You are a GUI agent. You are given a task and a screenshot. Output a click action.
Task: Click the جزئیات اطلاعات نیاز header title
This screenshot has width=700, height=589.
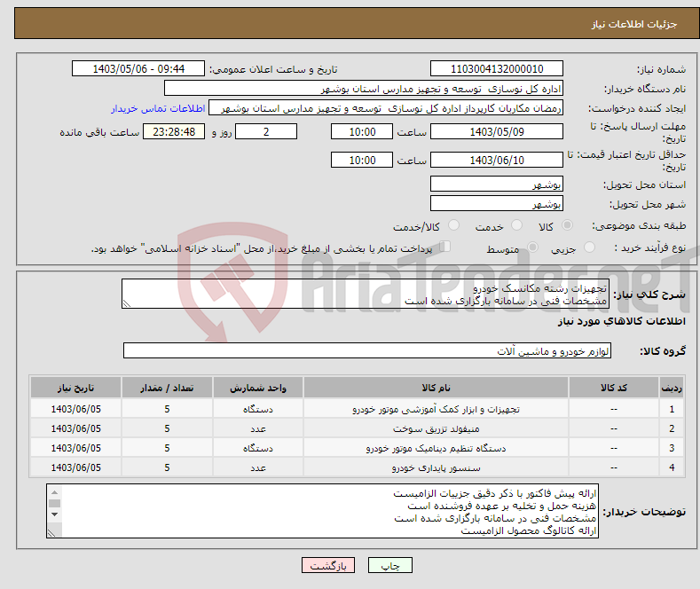tap(634, 24)
